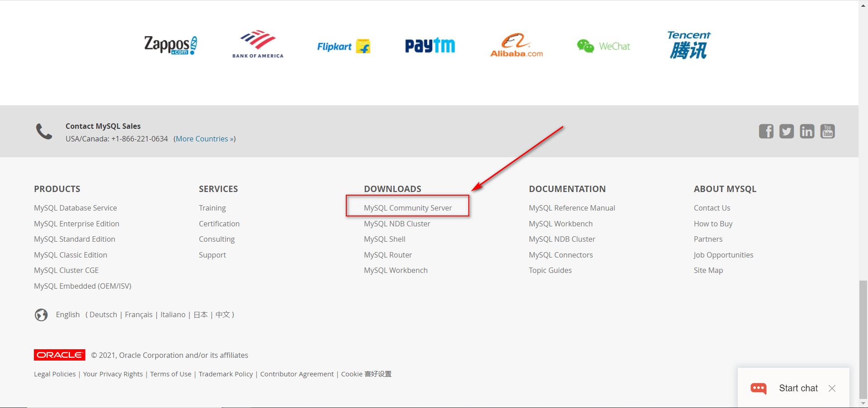Open the Support link
Screen dimensions: 868x408
[x=212, y=255]
